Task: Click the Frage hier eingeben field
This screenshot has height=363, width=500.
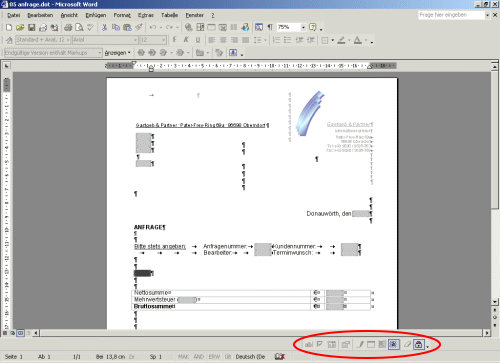Action: click(x=452, y=15)
